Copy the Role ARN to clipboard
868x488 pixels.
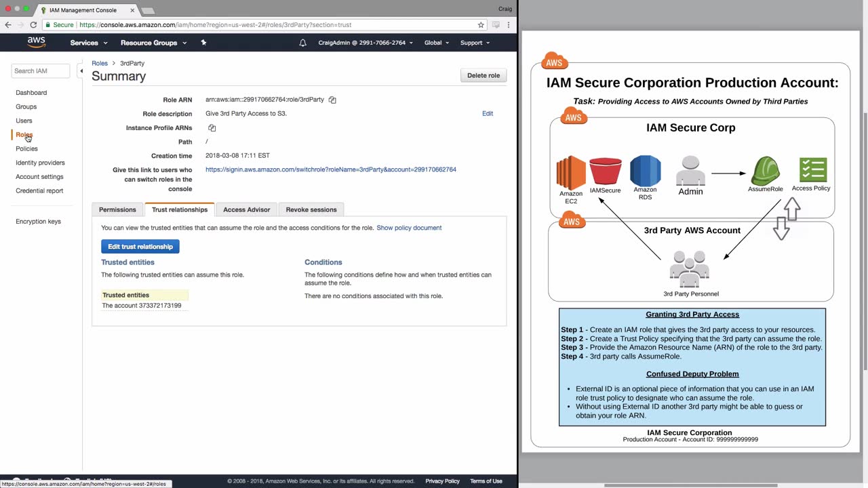332,100
